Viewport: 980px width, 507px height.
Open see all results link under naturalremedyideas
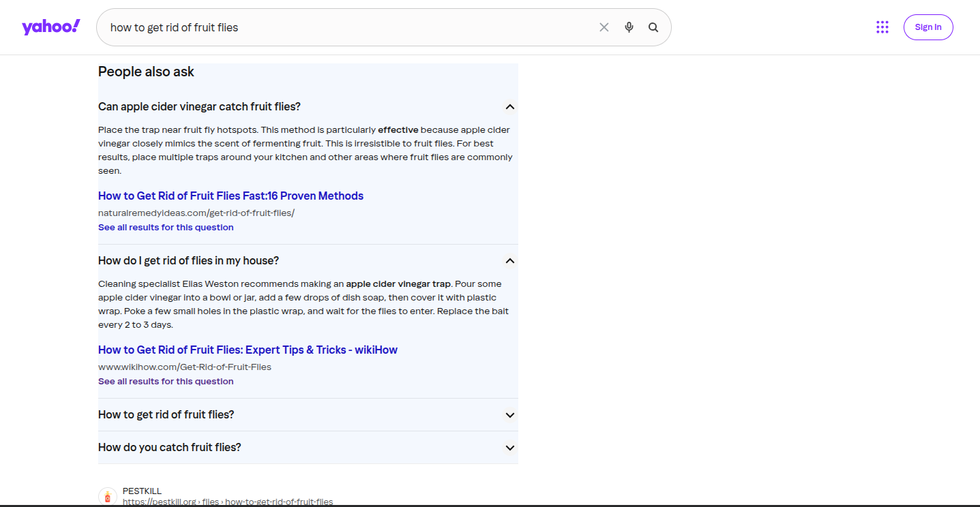(166, 228)
